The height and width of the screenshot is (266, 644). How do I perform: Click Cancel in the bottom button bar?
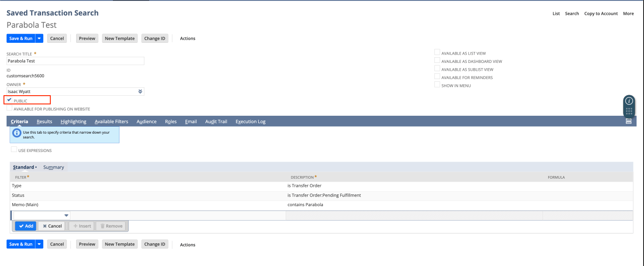(57, 244)
